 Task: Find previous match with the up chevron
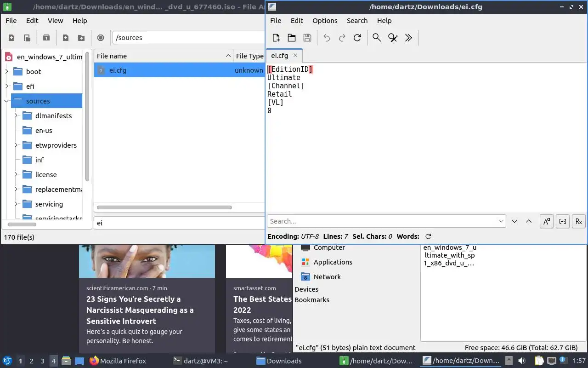529,221
